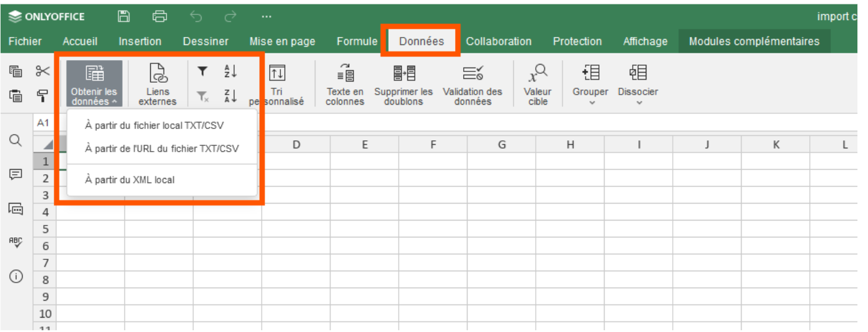This screenshot has width=868, height=332.
Task: Choose À partir du XML local
Action: point(162,180)
